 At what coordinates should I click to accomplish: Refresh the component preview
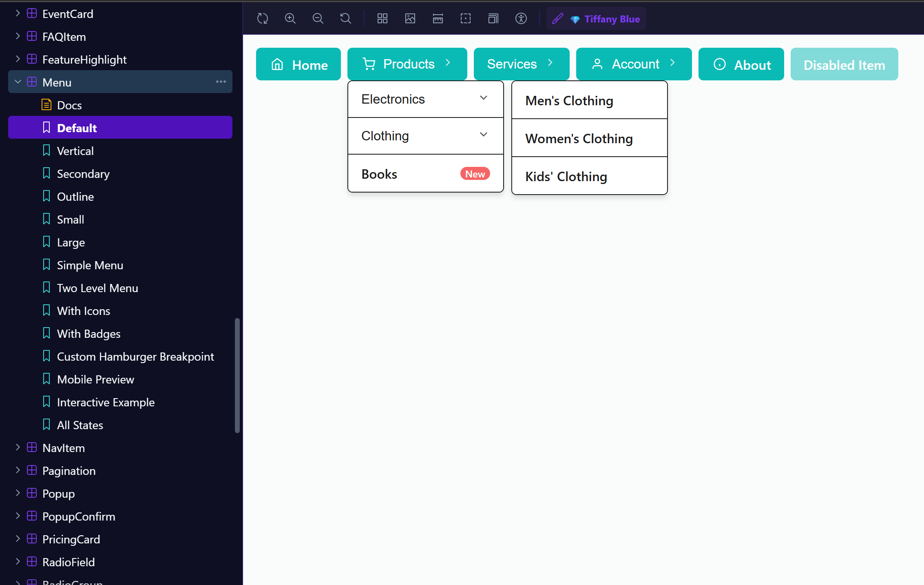tap(262, 18)
